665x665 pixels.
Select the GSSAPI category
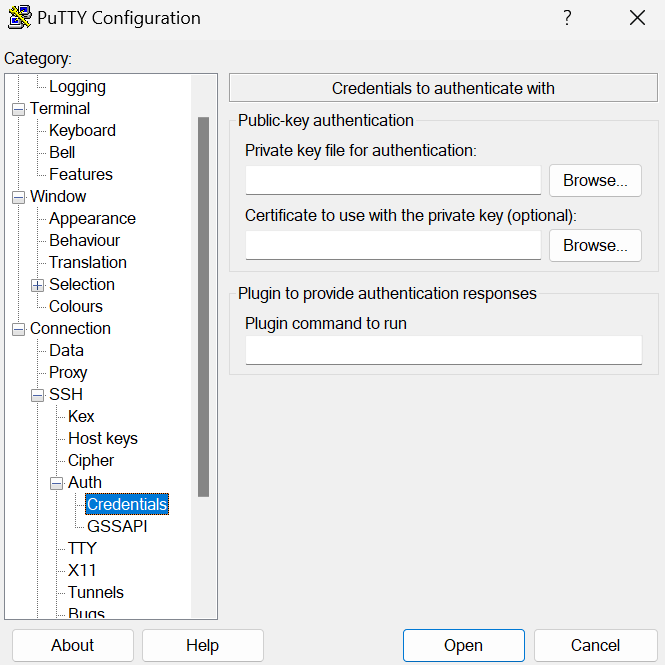point(117,527)
